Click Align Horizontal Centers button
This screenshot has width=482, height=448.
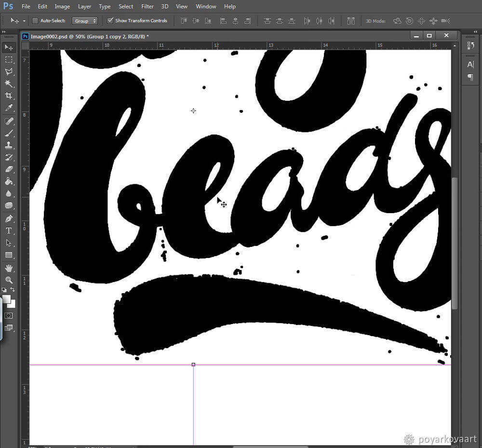tap(236, 21)
